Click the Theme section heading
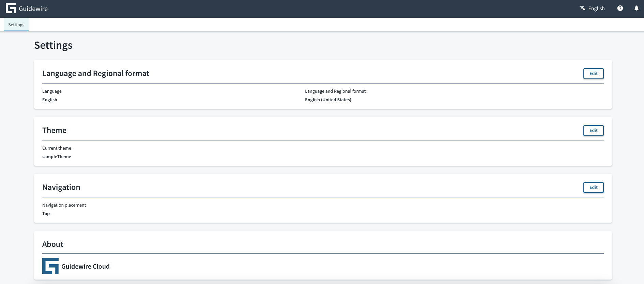This screenshot has height=284, width=644. 54,130
